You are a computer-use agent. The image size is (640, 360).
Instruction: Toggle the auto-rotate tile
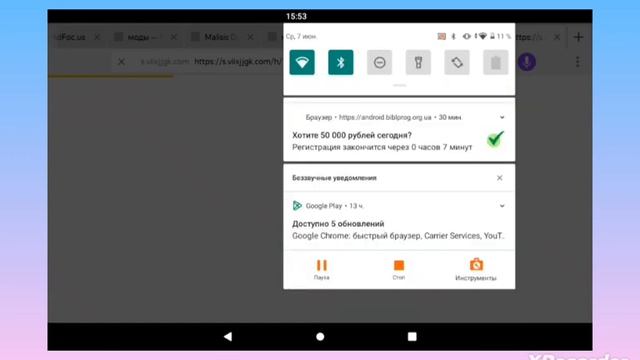pos(457,62)
